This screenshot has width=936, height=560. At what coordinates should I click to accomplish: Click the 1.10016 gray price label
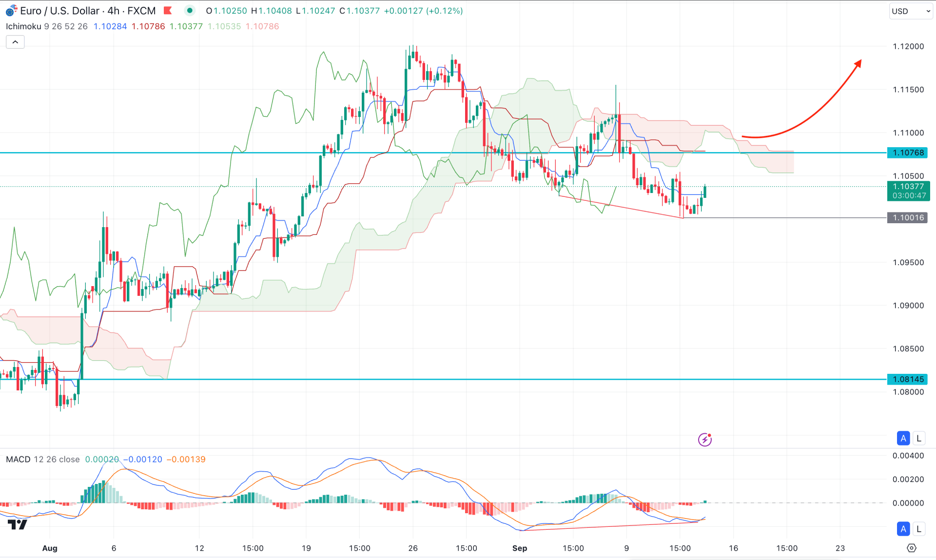(x=908, y=217)
